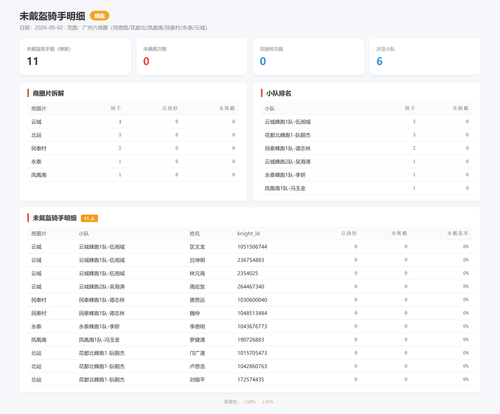Click knight id 236754883

pyautogui.click(x=251, y=260)
